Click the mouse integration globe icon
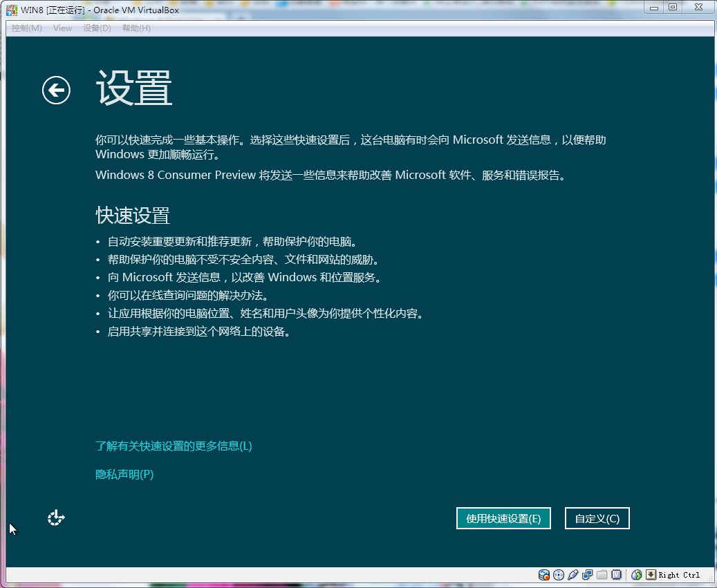The height and width of the screenshot is (588, 717). pyautogui.click(x=637, y=575)
